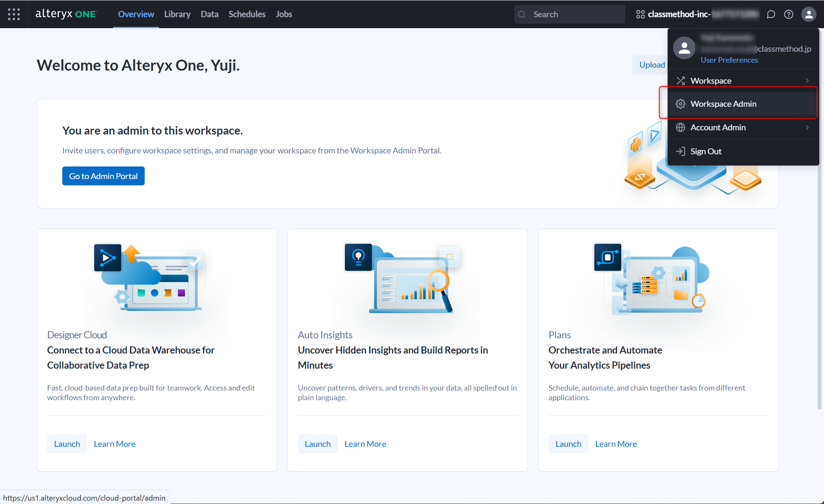Open the help question mark icon
Viewport: 824px width, 504px height.
coord(789,14)
